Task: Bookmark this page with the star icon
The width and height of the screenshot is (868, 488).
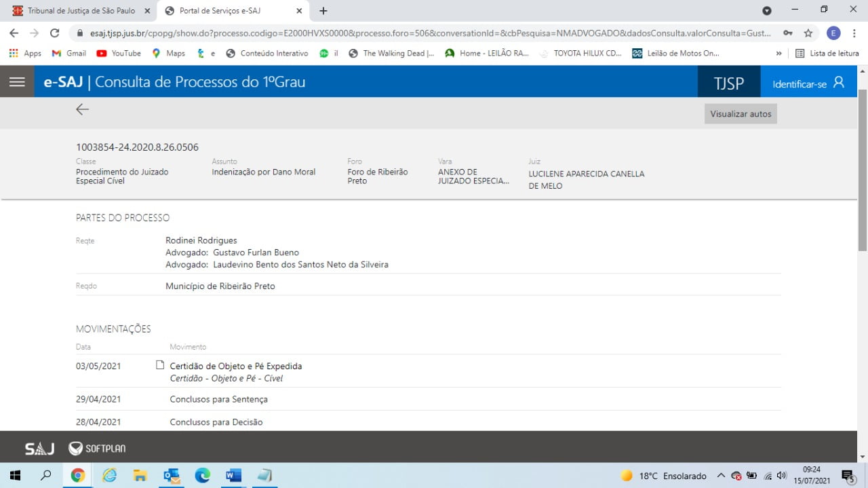Action: (x=808, y=33)
